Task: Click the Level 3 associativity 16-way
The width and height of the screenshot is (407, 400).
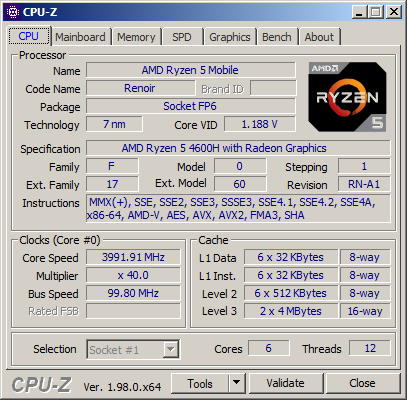Action: (365, 311)
